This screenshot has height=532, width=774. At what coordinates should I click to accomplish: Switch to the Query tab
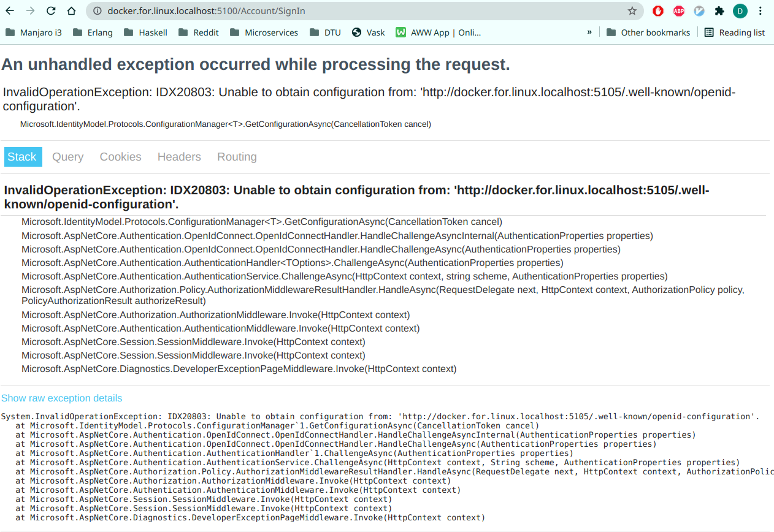67,157
